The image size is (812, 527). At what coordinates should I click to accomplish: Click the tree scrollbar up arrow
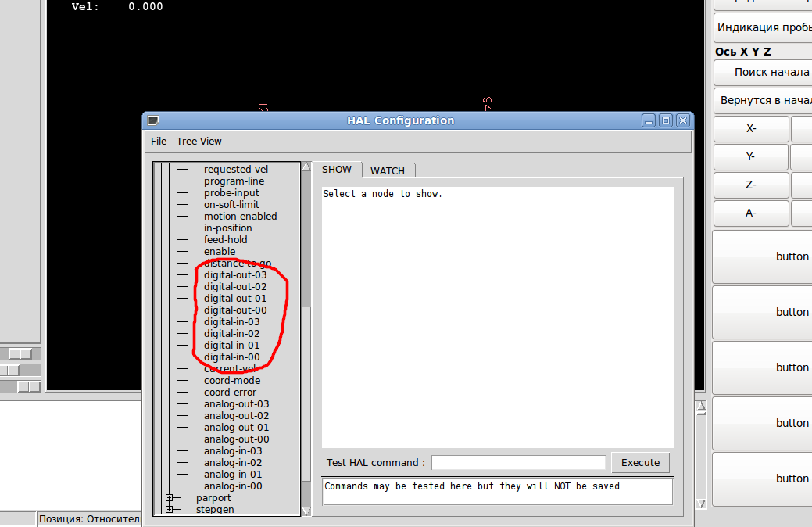306,167
